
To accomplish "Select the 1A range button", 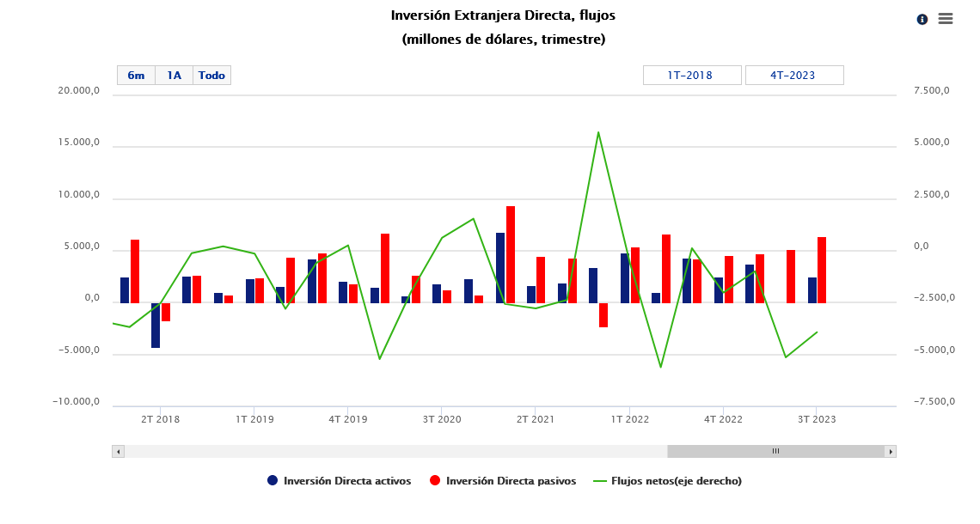I will 175,76.
